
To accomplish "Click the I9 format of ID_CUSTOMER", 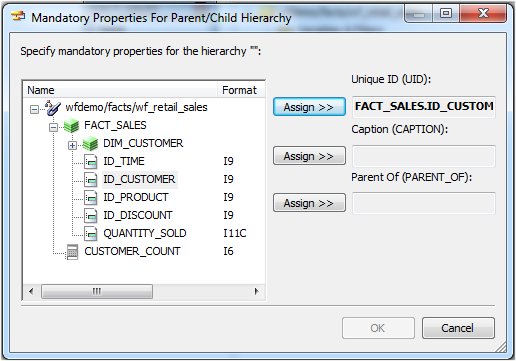I will point(228,179).
